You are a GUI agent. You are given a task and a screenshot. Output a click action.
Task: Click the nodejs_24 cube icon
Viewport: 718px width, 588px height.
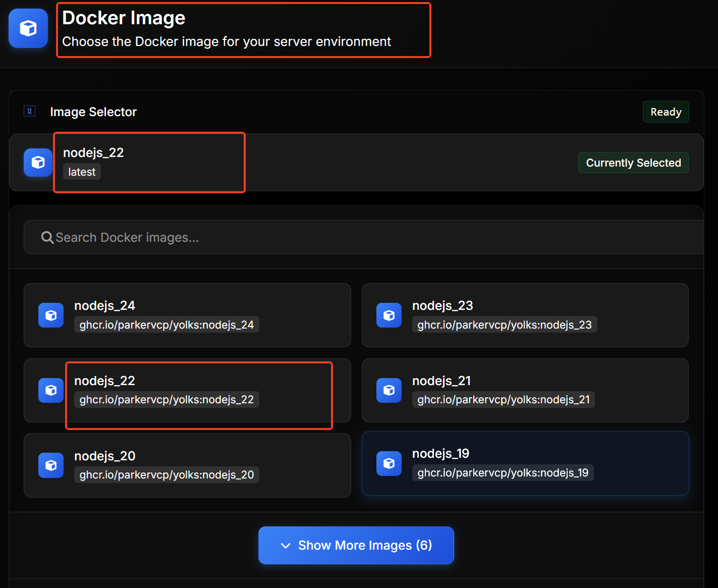pyautogui.click(x=51, y=315)
